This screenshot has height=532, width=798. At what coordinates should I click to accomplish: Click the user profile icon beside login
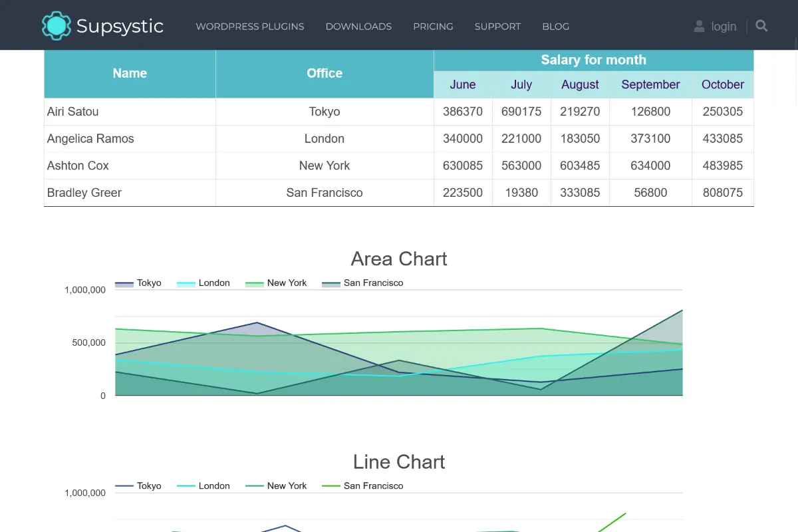(699, 26)
